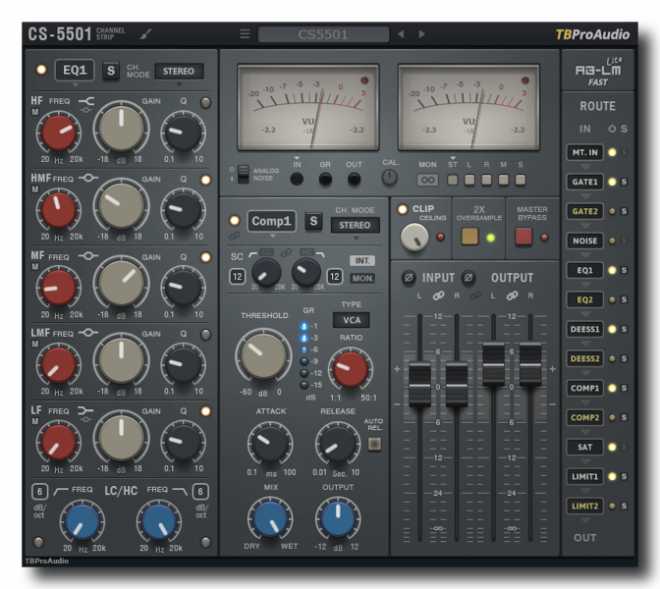Click the sidechain MON button
This screenshot has width=660, height=589.
click(x=362, y=278)
